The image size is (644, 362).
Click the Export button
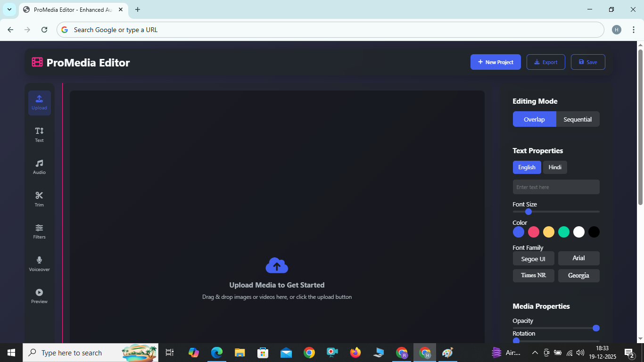[x=545, y=62]
